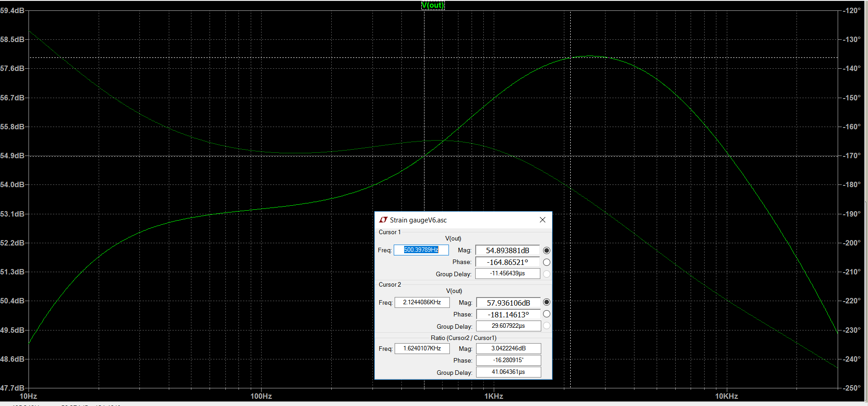The height and width of the screenshot is (406, 868).
Task: Select Cursor 1 Group Delay radio button
Action: 547,274
